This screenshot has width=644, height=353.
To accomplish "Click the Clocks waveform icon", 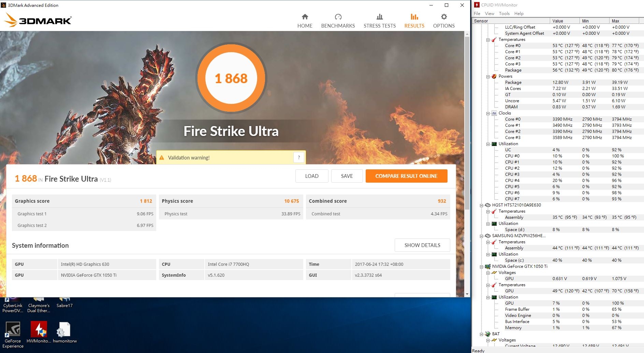I will [x=494, y=113].
